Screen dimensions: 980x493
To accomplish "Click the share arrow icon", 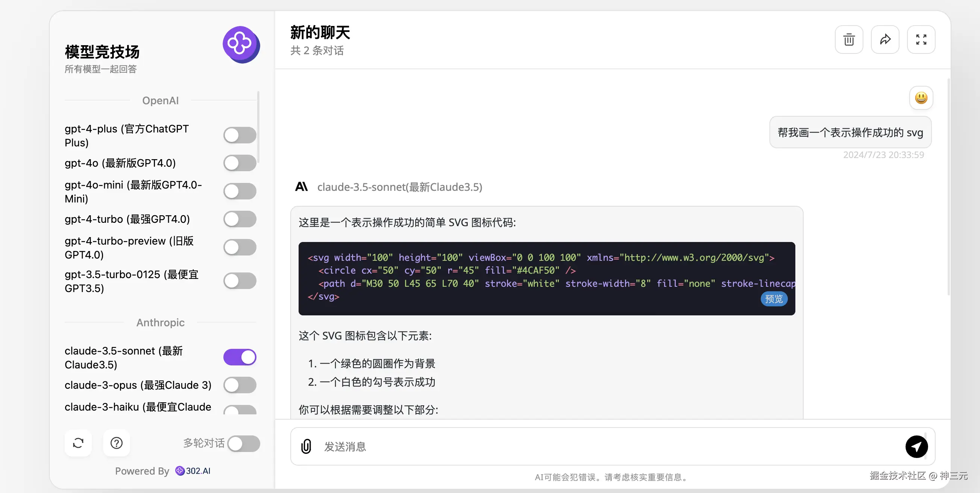I will click(884, 40).
